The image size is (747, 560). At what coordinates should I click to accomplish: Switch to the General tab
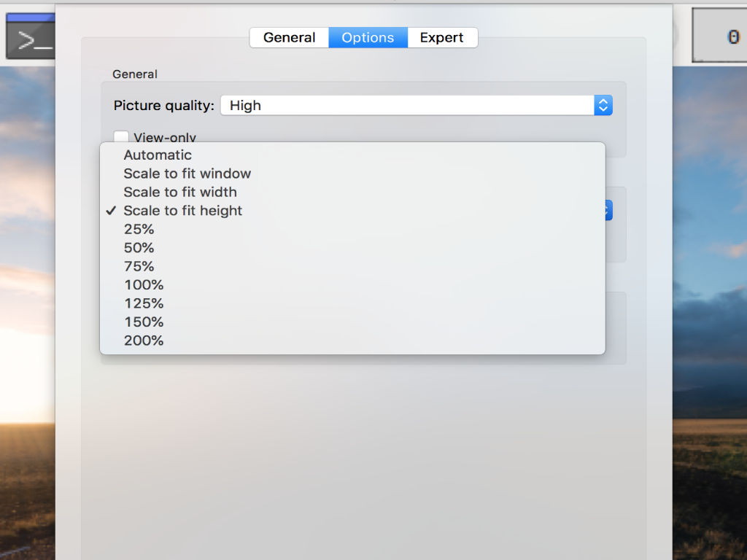pos(289,38)
